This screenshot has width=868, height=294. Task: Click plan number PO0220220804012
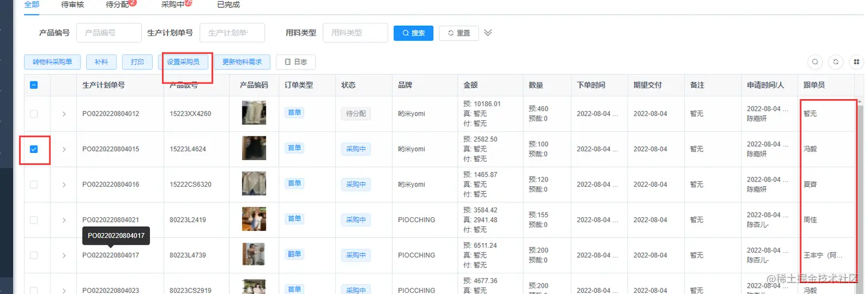coord(111,113)
